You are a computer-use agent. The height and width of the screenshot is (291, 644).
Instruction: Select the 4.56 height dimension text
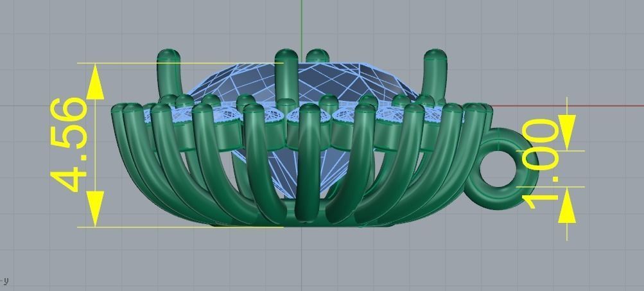(x=69, y=145)
